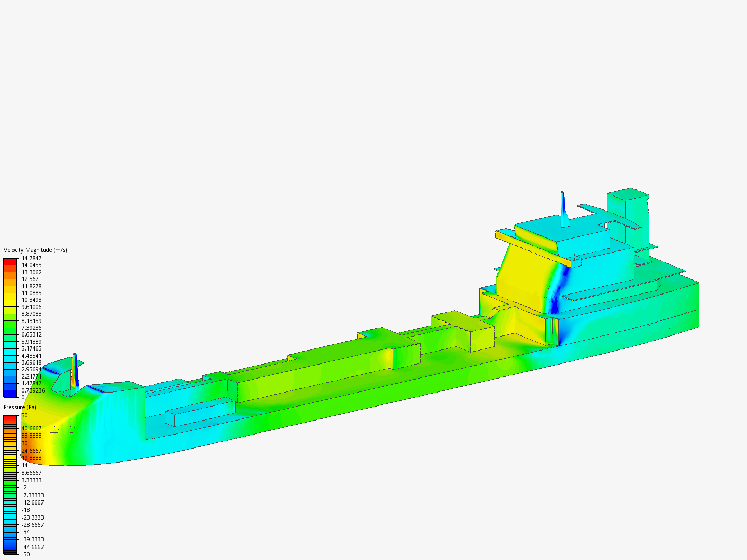Pick the -44.6667 pressure label
The image size is (747, 560).
tap(33, 547)
